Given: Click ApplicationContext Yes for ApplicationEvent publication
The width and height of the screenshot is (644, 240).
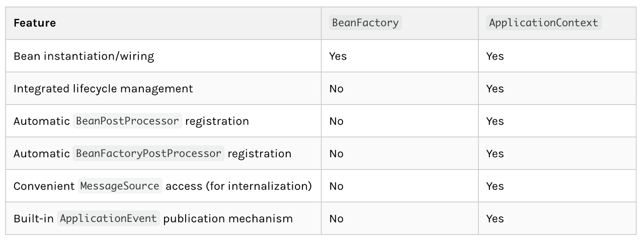Looking at the screenshot, I should click(x=495, y=218).
